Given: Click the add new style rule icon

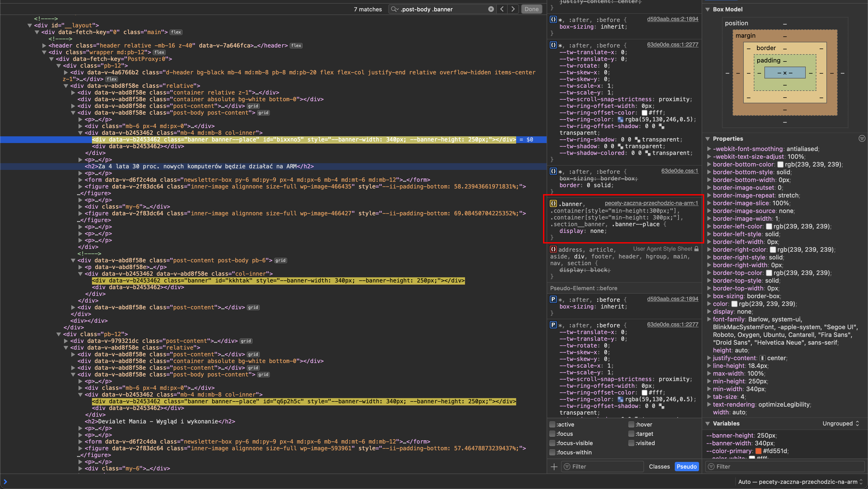Looking at the screenshot, I should coord(554,467).
